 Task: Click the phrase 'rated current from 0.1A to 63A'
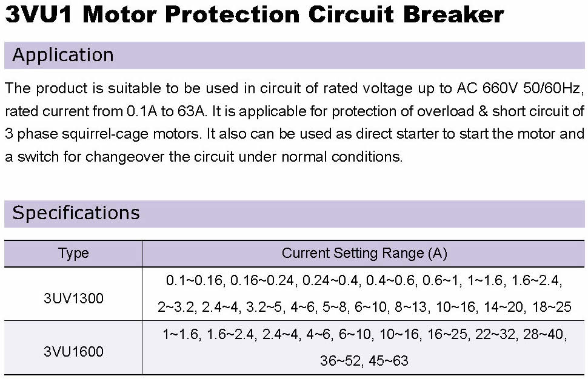click(x=105, y=111)
